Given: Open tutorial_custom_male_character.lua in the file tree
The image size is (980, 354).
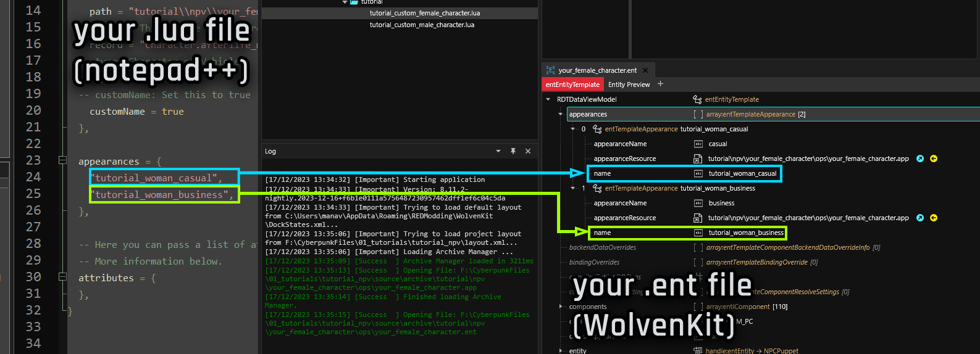Looking at the screenshot, I should [x=422, y=25].
